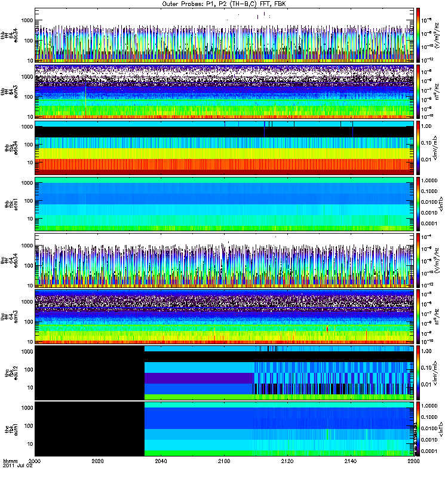Click the '<|nT|>' unit label of thc fbk scm1
Screen dimensions: 448x478
click(441, 429)
